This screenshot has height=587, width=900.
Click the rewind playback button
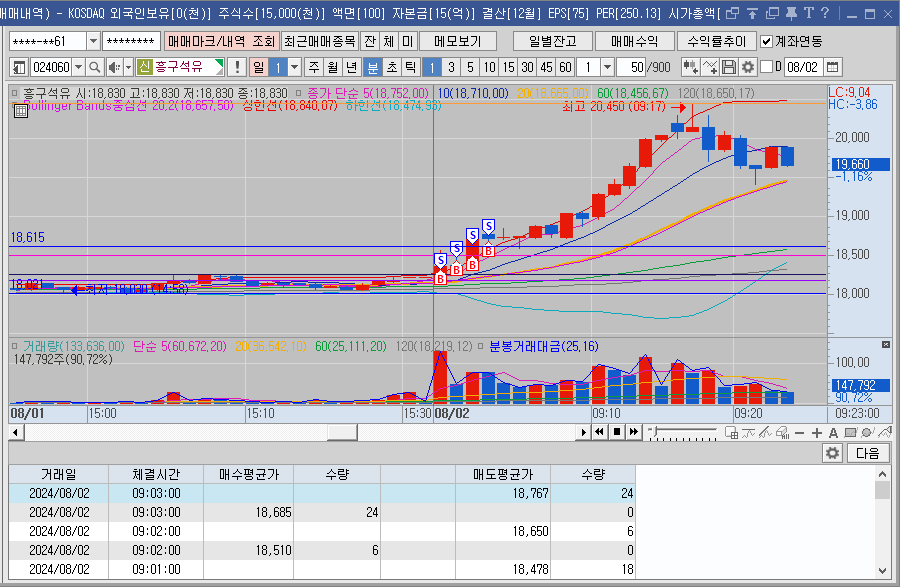coord(600,432)
